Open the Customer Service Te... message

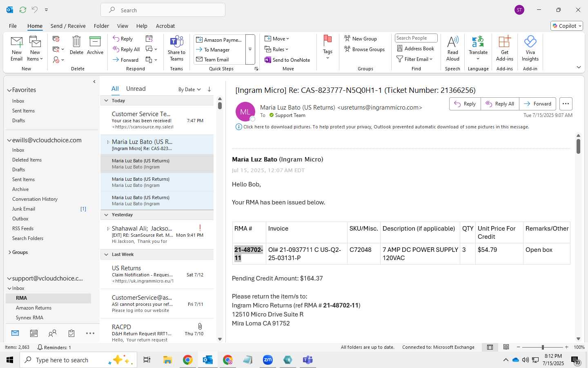[157, 120]
